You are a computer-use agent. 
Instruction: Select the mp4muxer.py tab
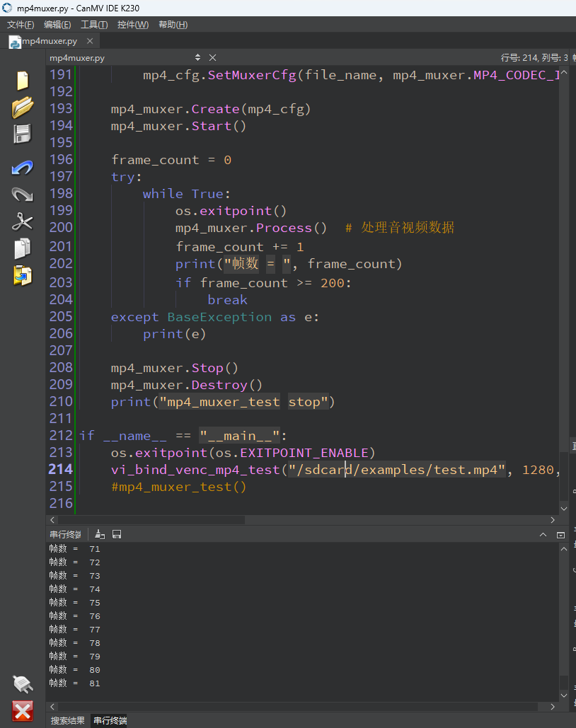50,41
